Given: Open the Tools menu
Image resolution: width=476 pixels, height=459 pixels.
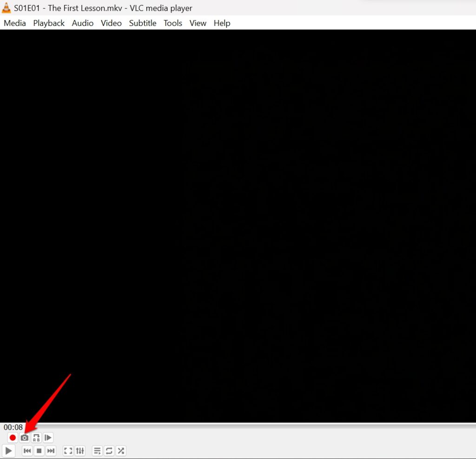Looking at the screenshot, I should tap(172, 23).
